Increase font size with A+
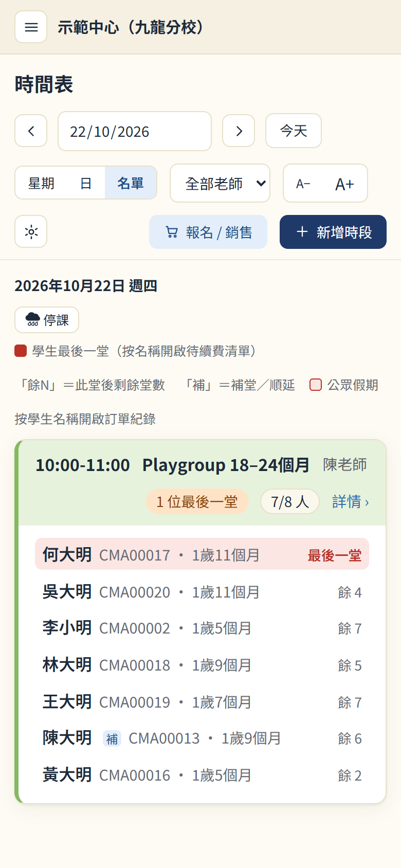This screenshot has height=868, width=401. click(344, 184)
